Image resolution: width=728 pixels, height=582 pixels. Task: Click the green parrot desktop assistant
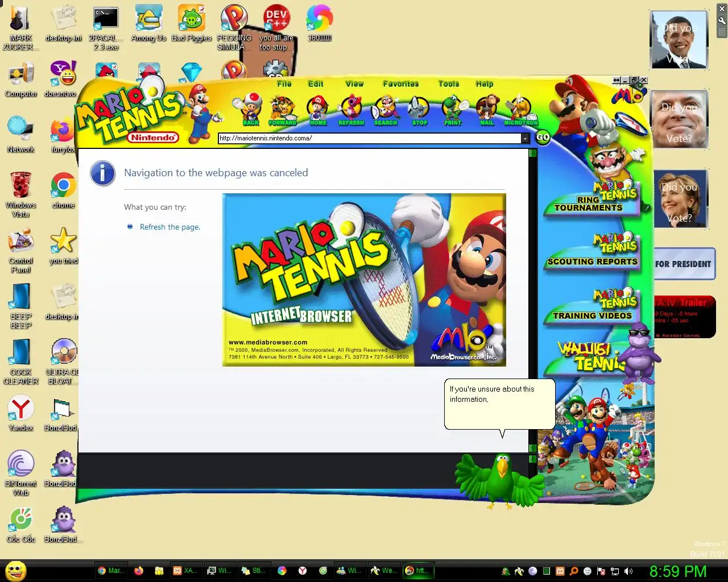tap(501, 480)
